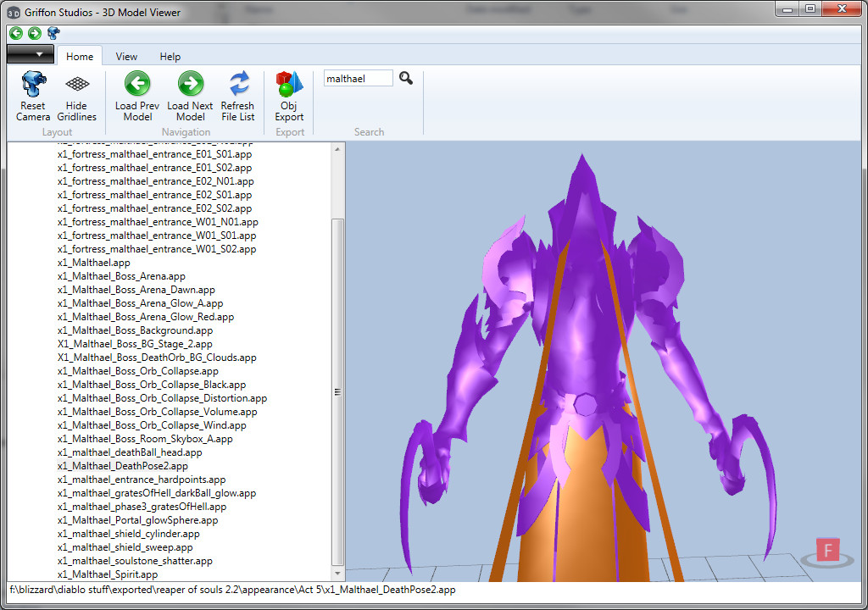Switch to the View tab

click(126, 57)
